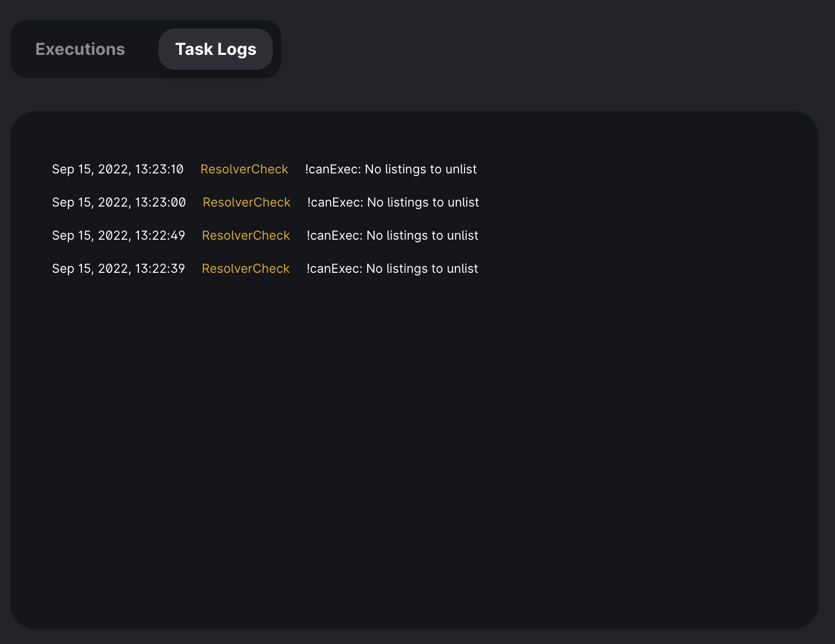Click the !canExec prefix in 13:23:10 row

coord(333,169)
